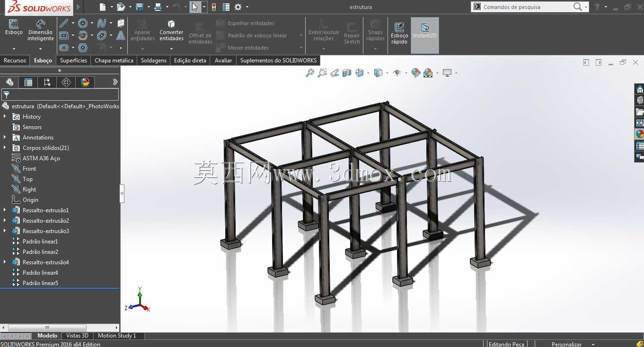Select the Polygon sketch tool
Viewport: 644px width, 347px height.
click(83, 48)
